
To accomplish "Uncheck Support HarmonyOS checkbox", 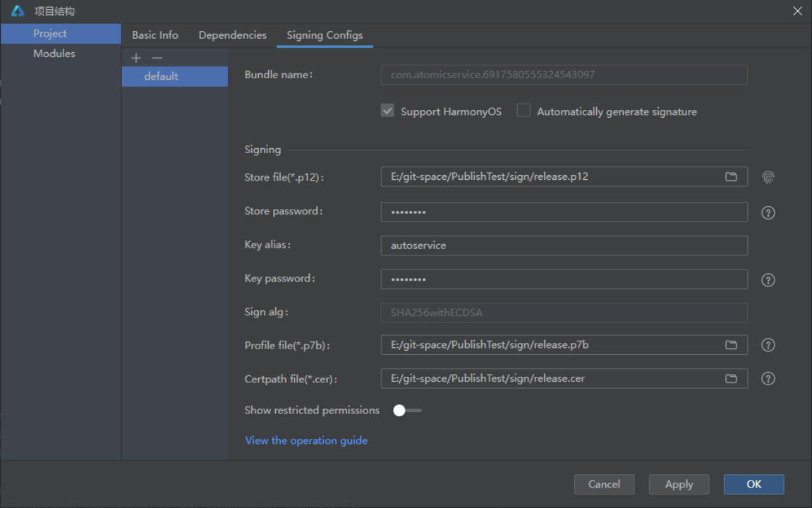I will tap(387, 111).
